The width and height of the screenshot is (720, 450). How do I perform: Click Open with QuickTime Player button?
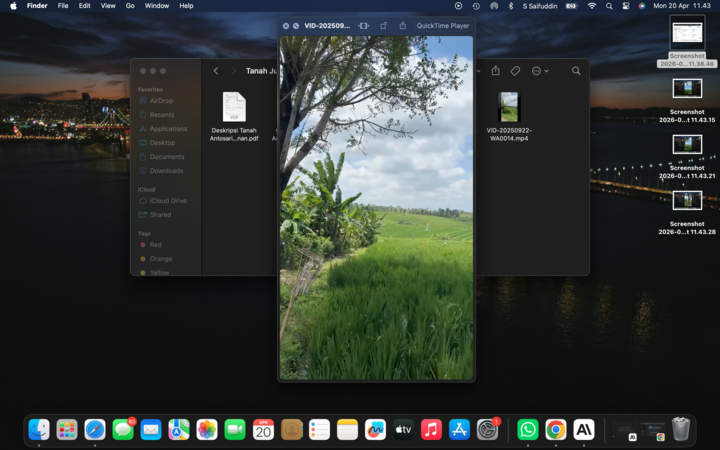[445, 25]
